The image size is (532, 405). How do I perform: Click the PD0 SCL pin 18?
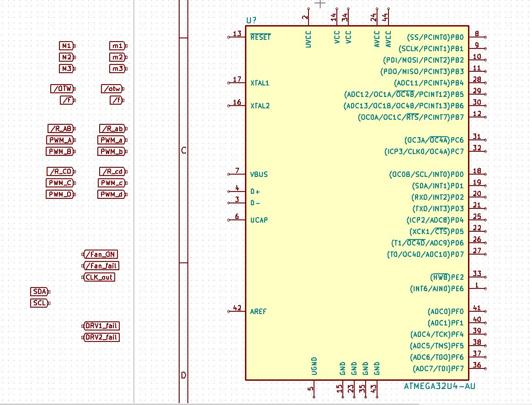478,174
